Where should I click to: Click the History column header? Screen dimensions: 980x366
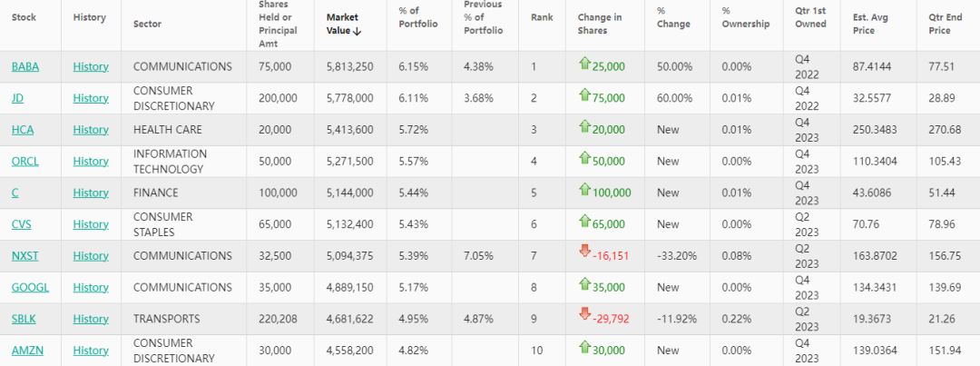[89, 17]
